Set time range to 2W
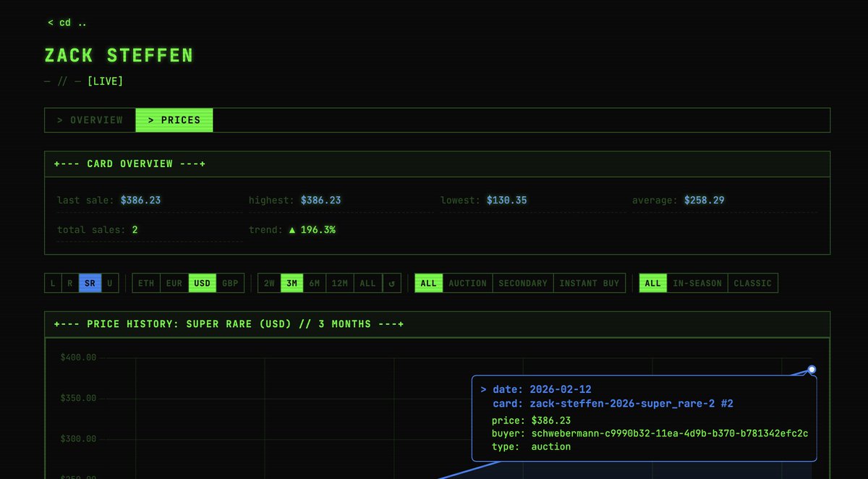Viewport: 868px width, 479px height. coord(270,283)
